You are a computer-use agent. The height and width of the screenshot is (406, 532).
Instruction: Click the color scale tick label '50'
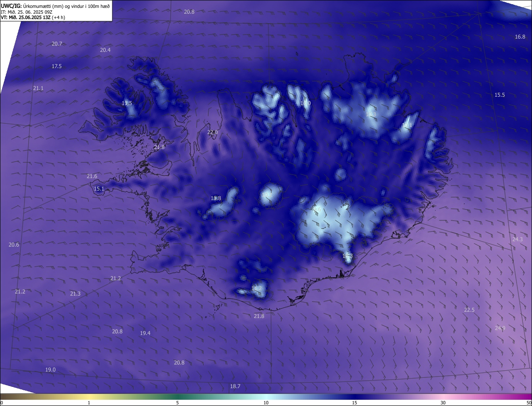529,403
